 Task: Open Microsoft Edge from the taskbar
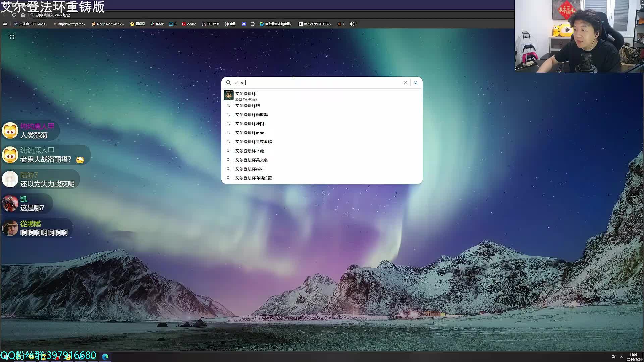pos(105,357)
